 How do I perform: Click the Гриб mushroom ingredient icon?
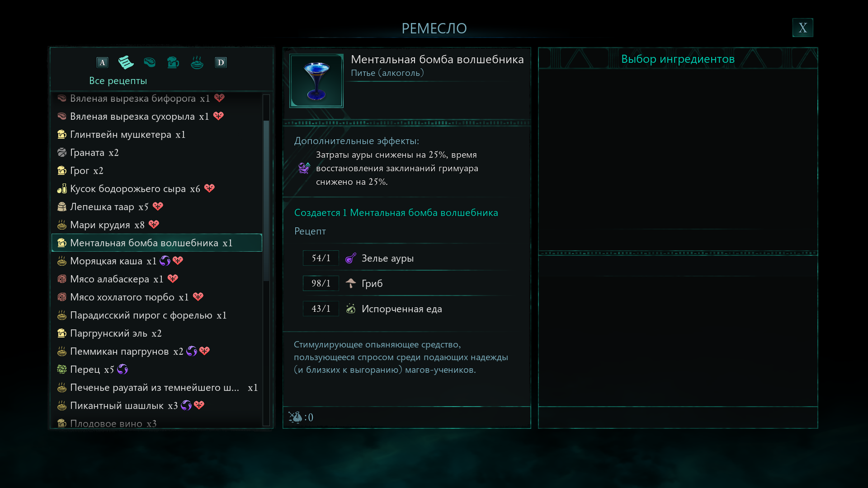coord(350,283)
